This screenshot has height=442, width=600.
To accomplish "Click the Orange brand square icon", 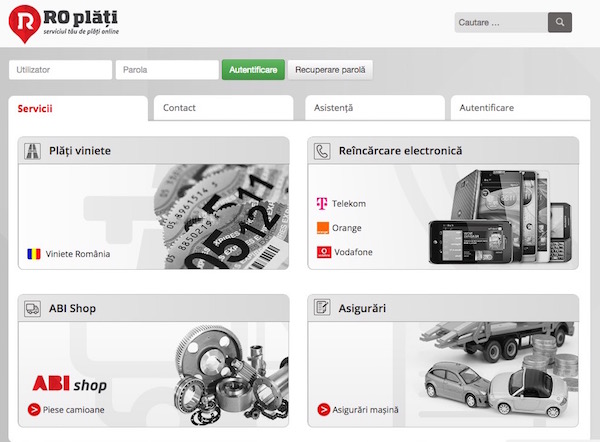I will (x=323, y=228).
